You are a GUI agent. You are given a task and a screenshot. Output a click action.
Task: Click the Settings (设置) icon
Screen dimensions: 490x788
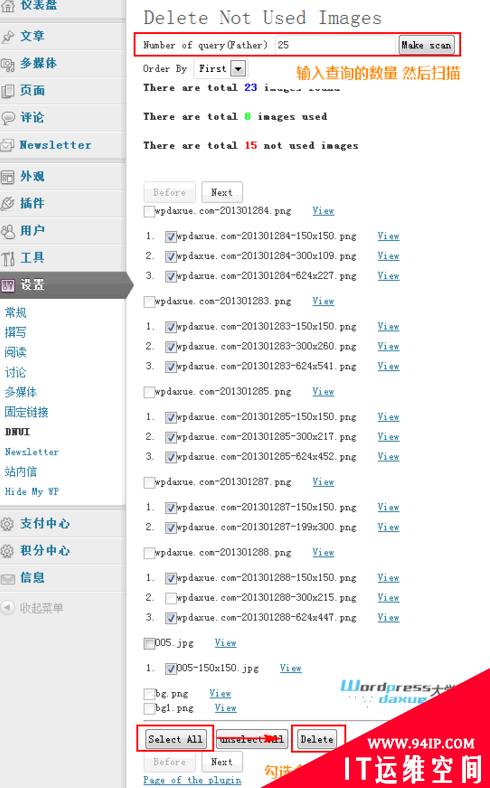click(8, 285)
